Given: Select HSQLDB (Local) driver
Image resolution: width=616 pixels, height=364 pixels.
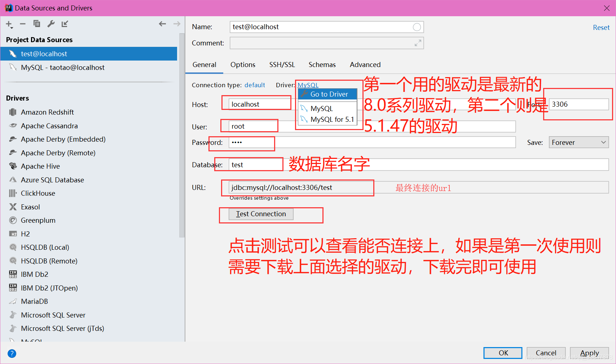Looking at the screenshot, I should [89, 247].
